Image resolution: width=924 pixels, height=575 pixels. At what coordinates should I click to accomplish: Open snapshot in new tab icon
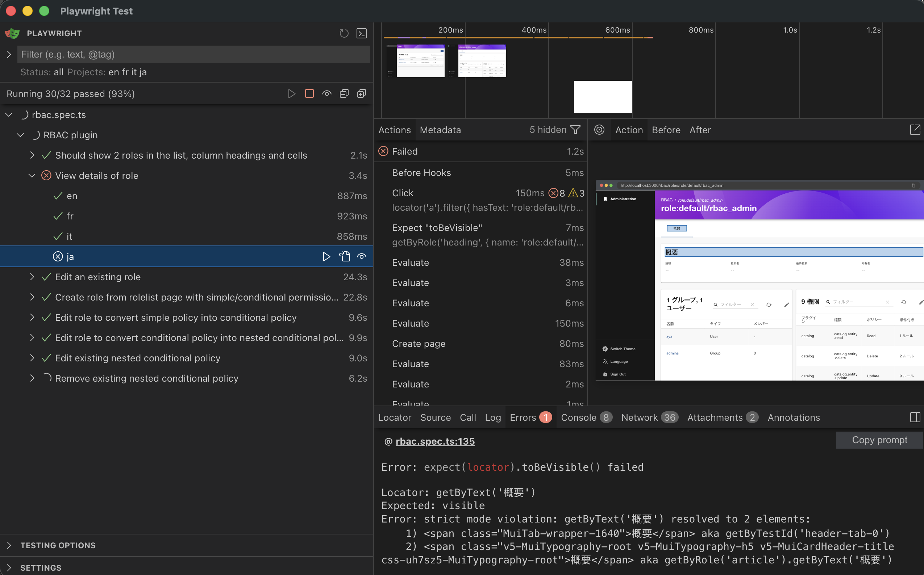coord(915,130)
